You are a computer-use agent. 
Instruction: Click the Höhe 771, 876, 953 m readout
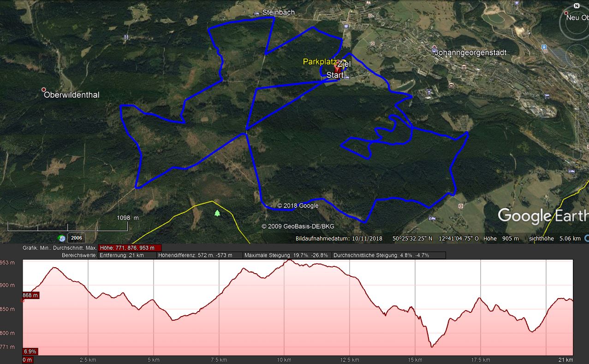point(130,248)
